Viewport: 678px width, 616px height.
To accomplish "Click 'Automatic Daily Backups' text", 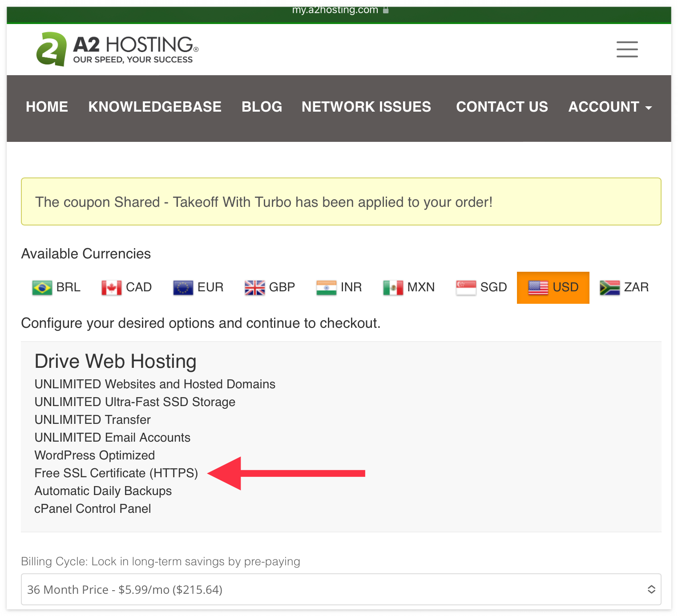I will [103, 491].
